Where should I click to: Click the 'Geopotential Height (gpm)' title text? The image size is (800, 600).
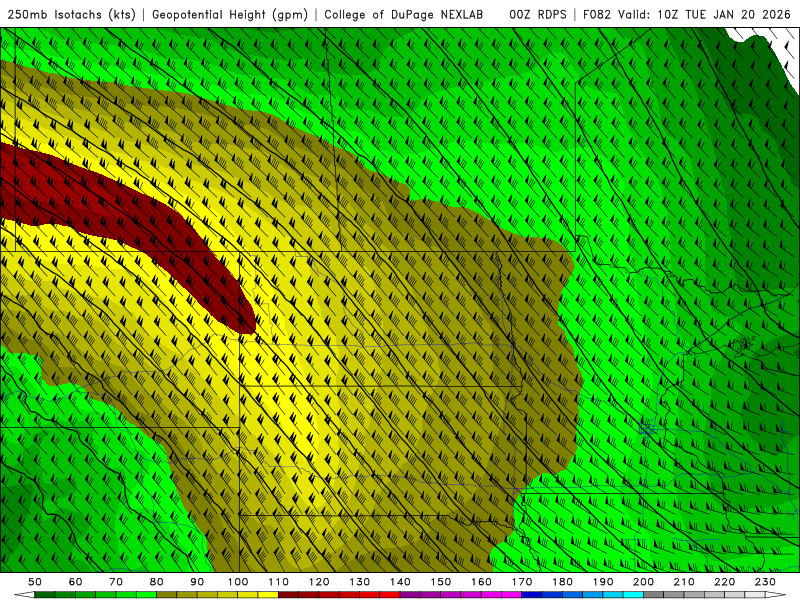coord(230,14)
